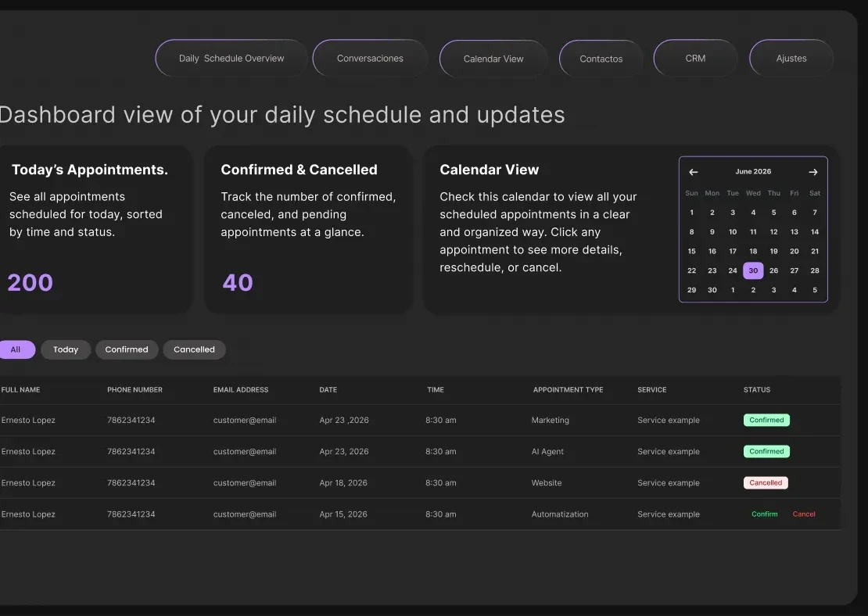Switch to the CRM tab
The width and height of the screenshot is (868, 616).
695,58
